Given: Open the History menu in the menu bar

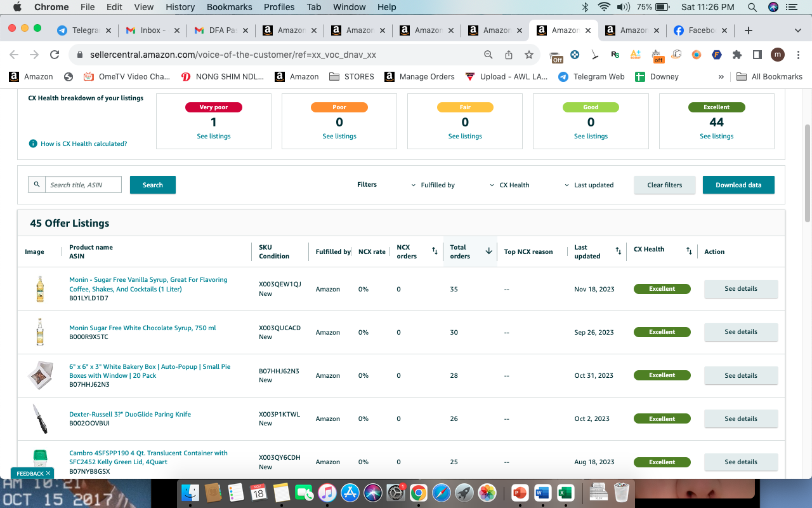Looking at the screenshot, I should click(x=180, y=7).
